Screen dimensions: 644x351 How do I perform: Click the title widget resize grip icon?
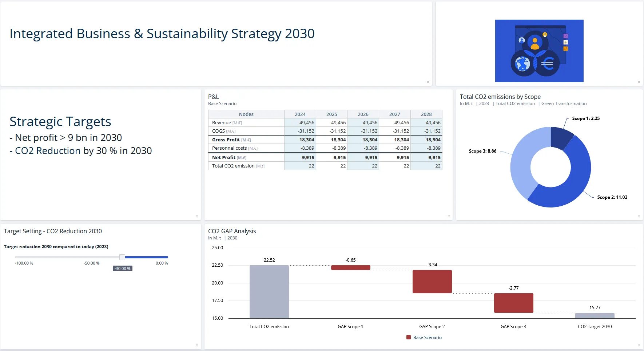click(x=428, y=82)
